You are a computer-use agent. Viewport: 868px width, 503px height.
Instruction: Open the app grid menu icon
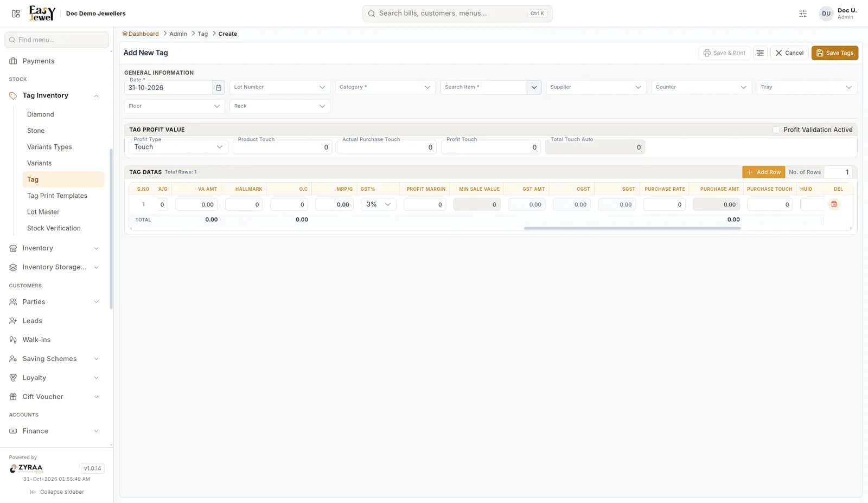point(16,14)
